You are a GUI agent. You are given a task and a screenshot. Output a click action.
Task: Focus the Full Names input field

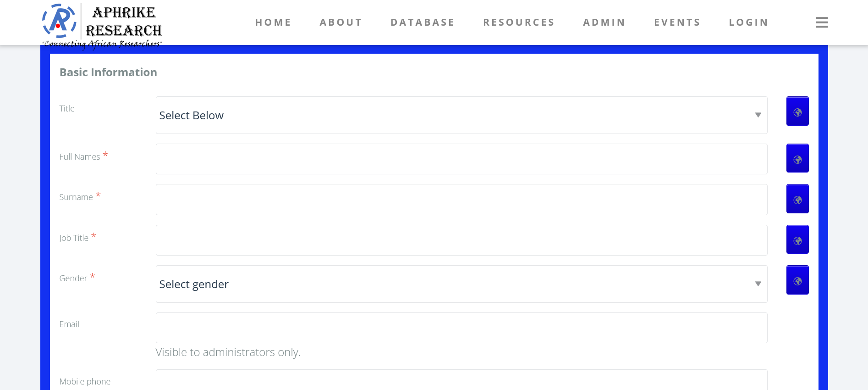pos(461,159)
